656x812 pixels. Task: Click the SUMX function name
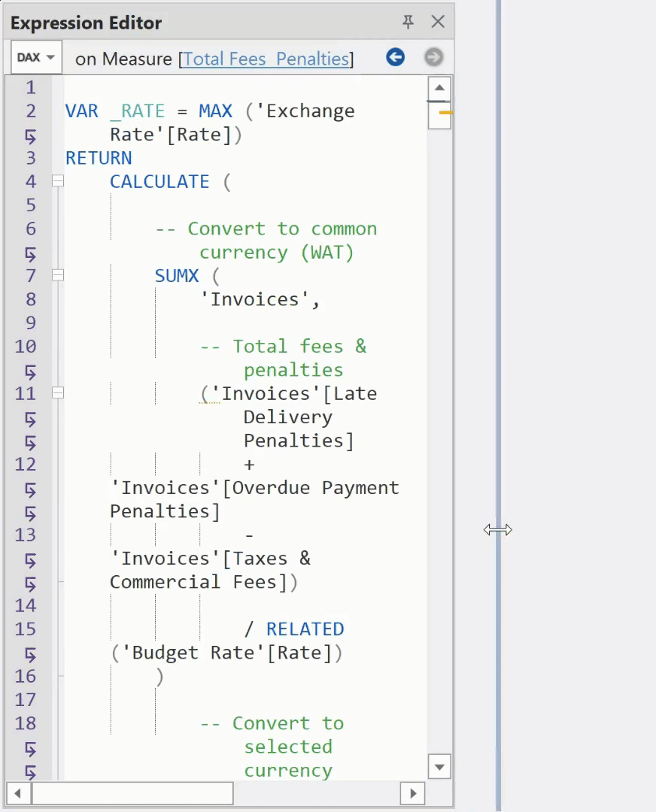(x=177, y=276)
